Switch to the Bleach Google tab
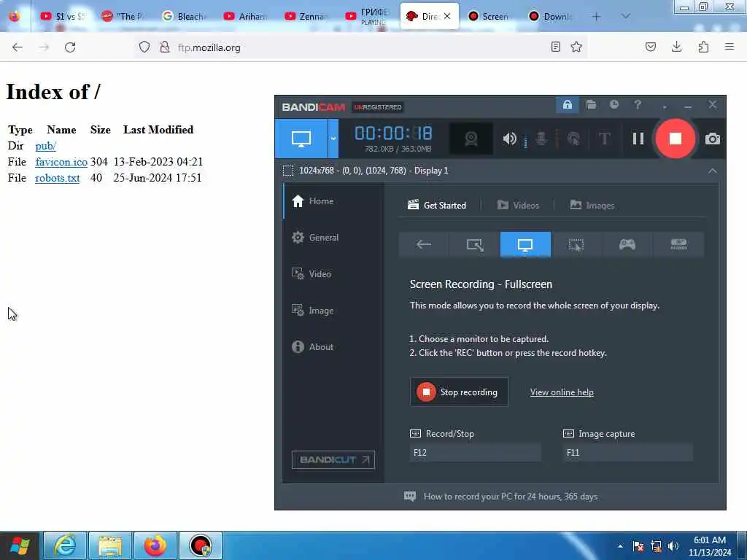Screen dimensions: 747x560 pyautogui.click(x=185, y=16)
